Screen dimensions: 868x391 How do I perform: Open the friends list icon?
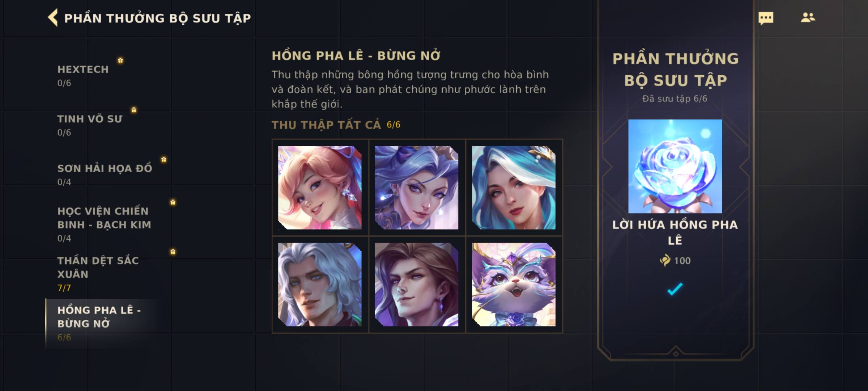point(808,17)
